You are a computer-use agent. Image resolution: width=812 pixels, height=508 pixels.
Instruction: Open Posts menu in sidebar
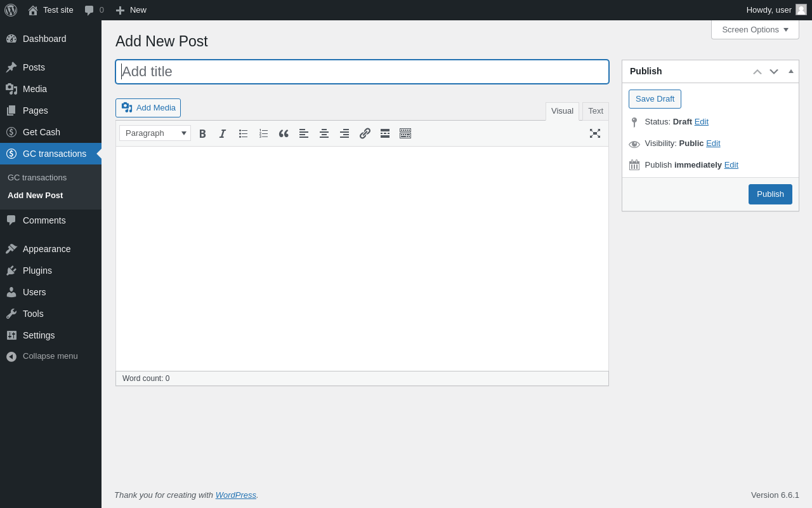51,67
